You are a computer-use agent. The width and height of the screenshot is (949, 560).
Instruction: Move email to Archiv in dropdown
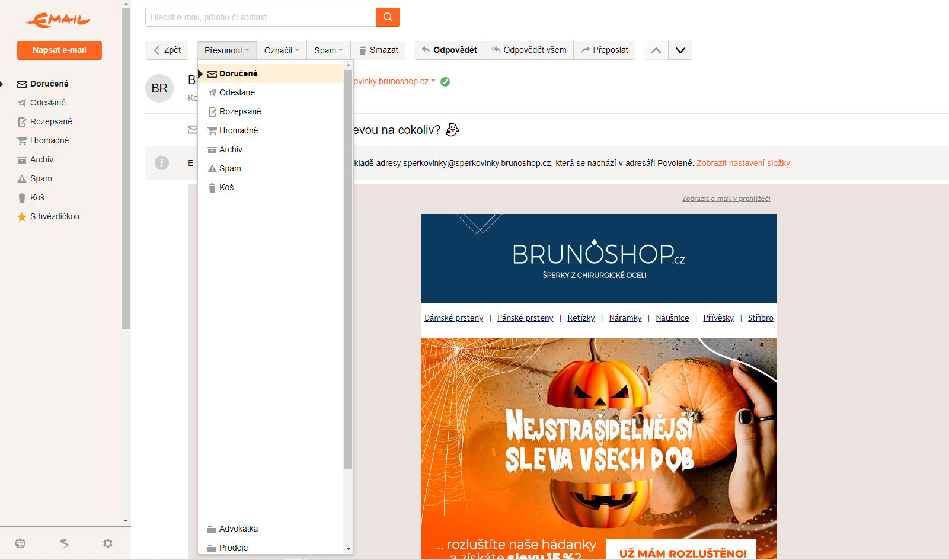tap(270, 149)
